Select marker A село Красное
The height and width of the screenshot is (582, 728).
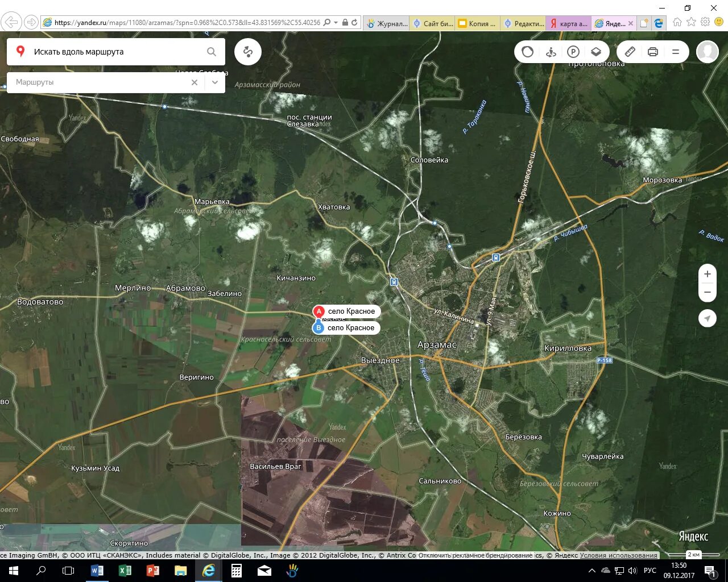[x=346, y=311]
